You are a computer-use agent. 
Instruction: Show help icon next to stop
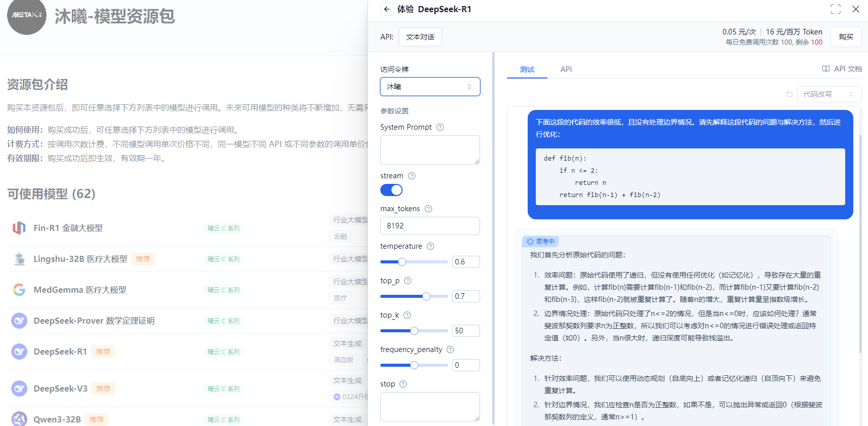pos(403,384)
